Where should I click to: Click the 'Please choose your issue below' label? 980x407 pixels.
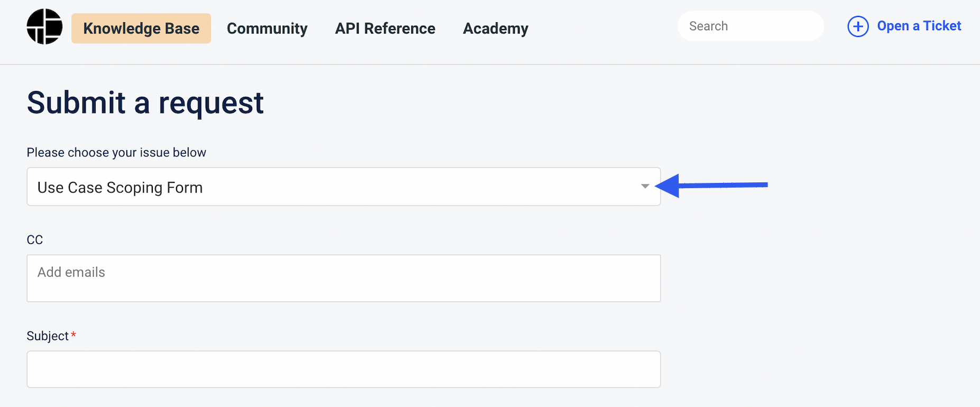[116, 153]
